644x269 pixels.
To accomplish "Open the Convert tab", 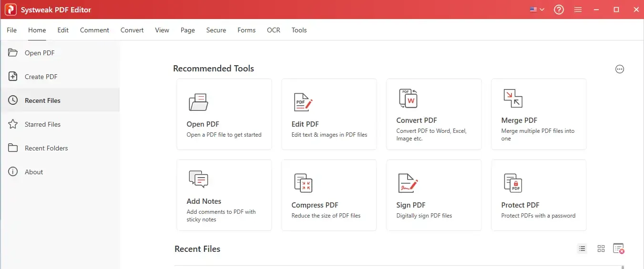I will point(132,30).
